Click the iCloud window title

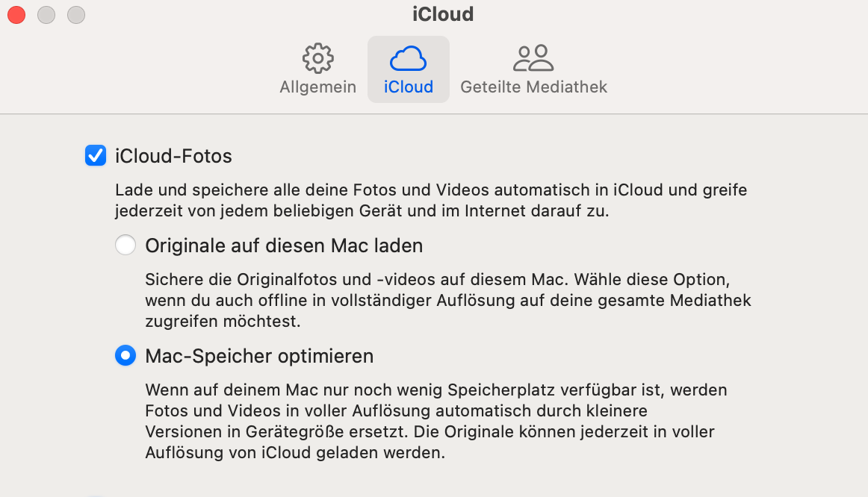(x=443, y=14)
